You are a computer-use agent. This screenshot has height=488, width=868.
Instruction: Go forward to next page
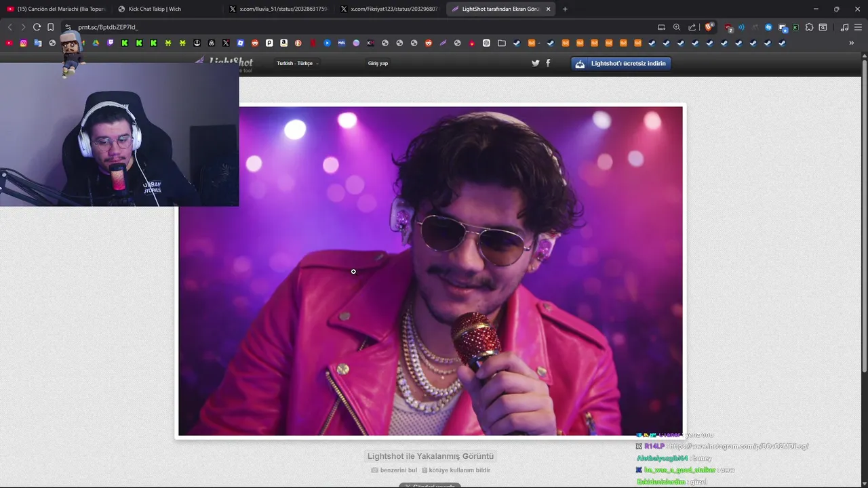click(x=23, y=27)
